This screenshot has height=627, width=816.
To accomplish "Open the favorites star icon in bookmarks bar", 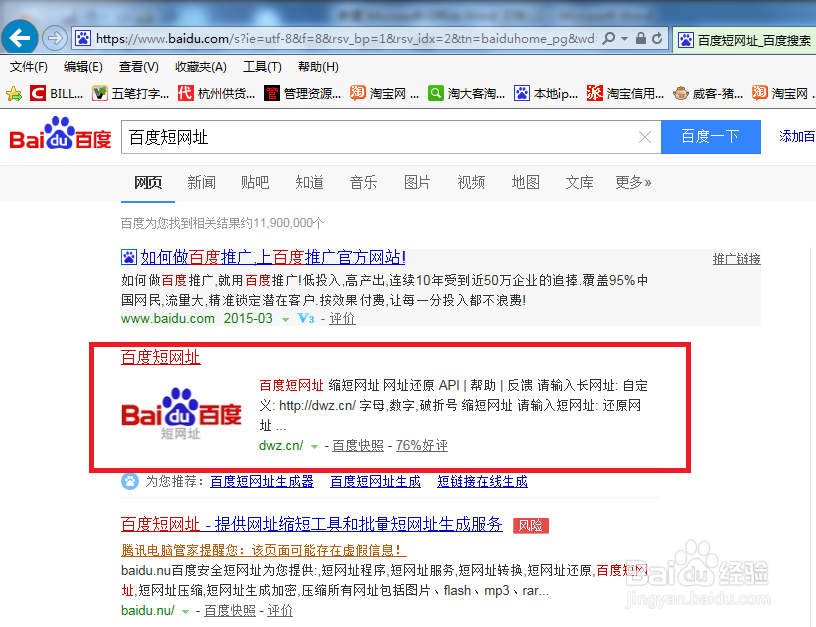I will coord(14,94).
